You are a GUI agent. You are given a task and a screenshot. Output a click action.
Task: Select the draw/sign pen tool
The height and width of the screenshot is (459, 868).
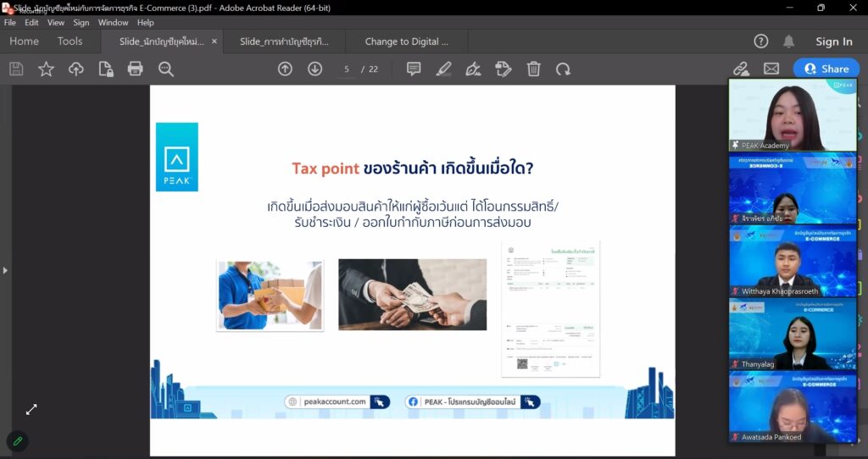[x=473, y=69]
